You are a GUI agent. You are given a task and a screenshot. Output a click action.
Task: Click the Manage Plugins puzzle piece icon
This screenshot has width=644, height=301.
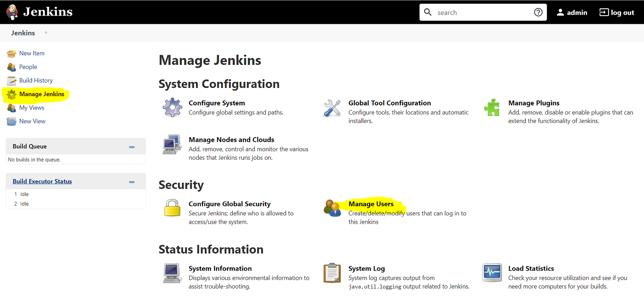[492, 107]
